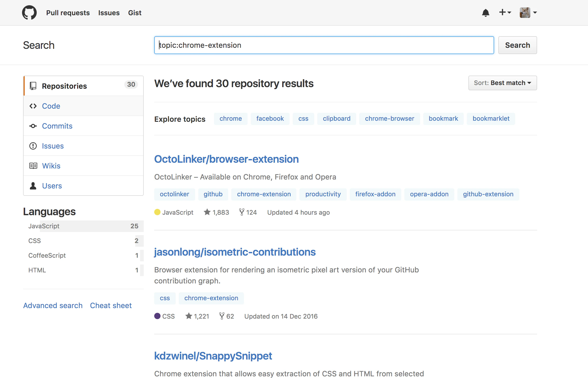
Task: Click the Repositories book icon
Action: [33, 86]
